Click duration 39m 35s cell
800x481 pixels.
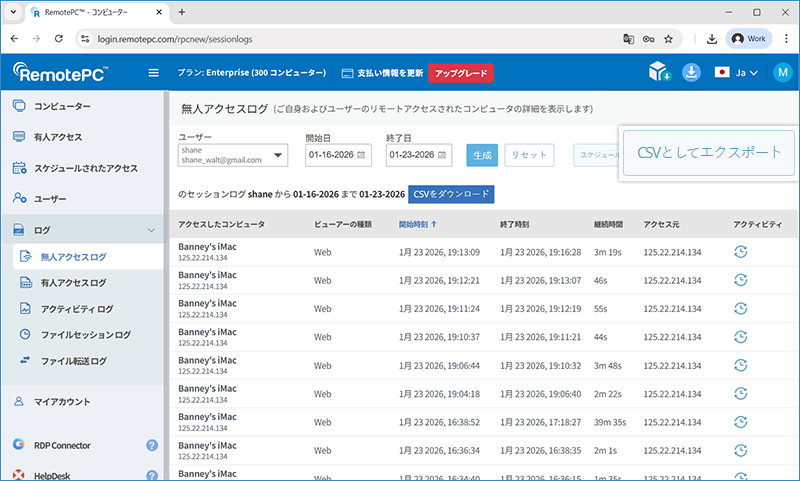[610, 422]
